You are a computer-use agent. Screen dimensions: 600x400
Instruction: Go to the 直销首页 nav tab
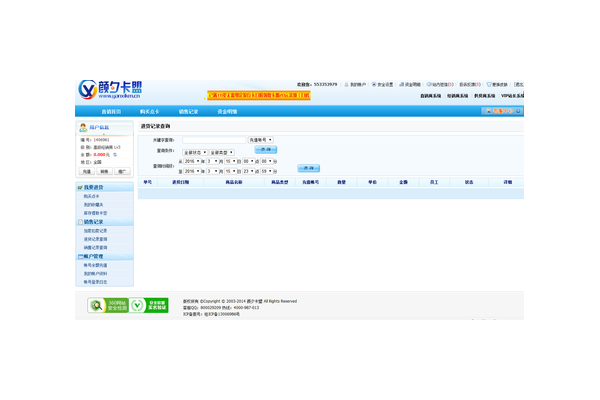point(111,112)
